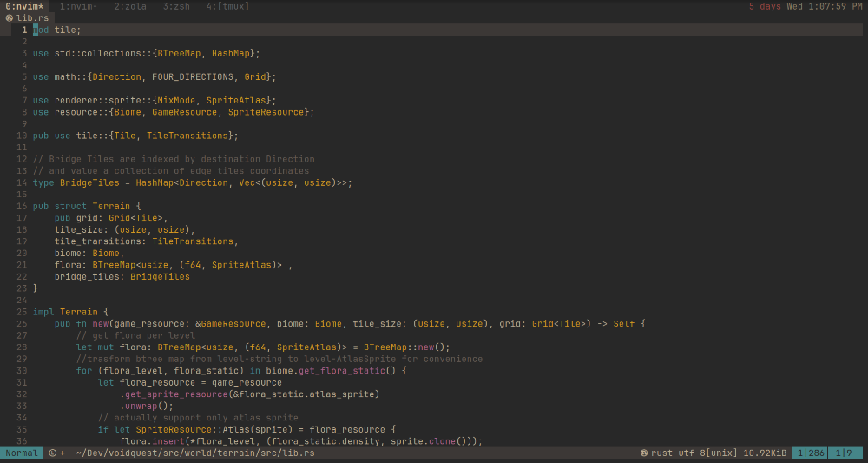Click line number 14 in the gutter

[x=23, y=182]
